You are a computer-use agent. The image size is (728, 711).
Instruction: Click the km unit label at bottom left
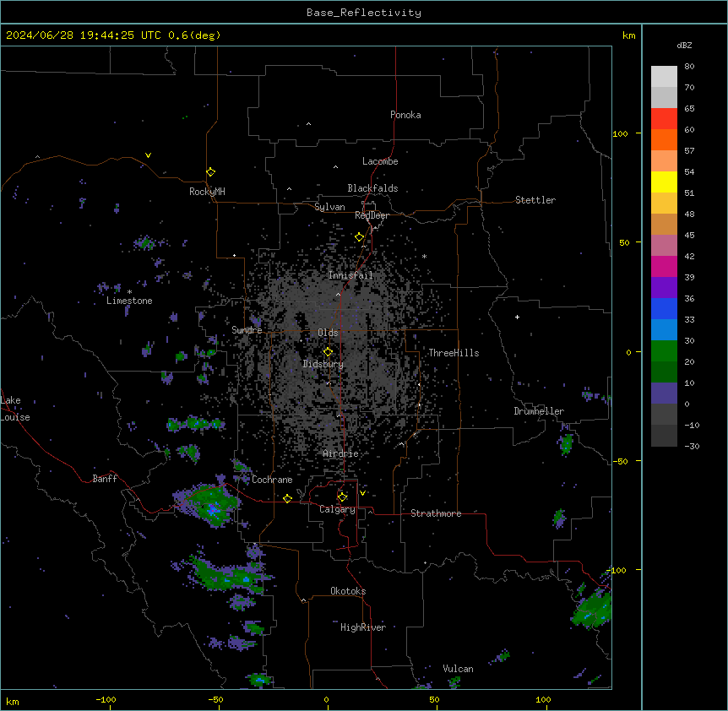tap(13, 701)
